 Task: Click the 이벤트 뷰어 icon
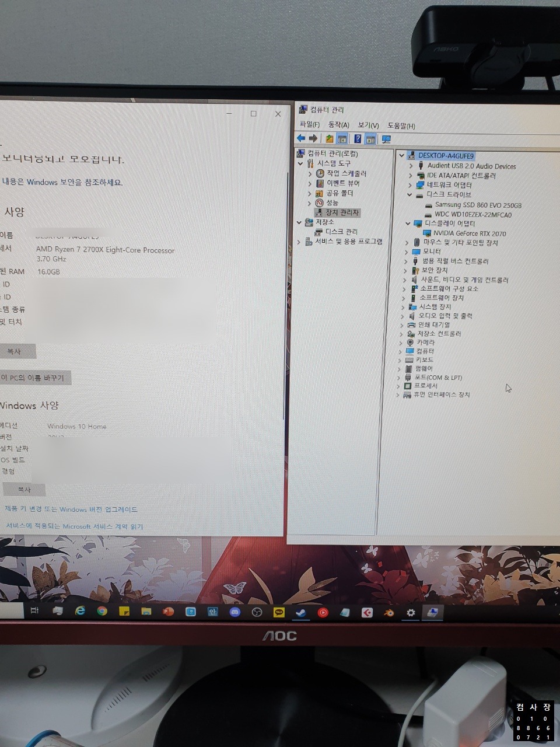coord(320,183)
